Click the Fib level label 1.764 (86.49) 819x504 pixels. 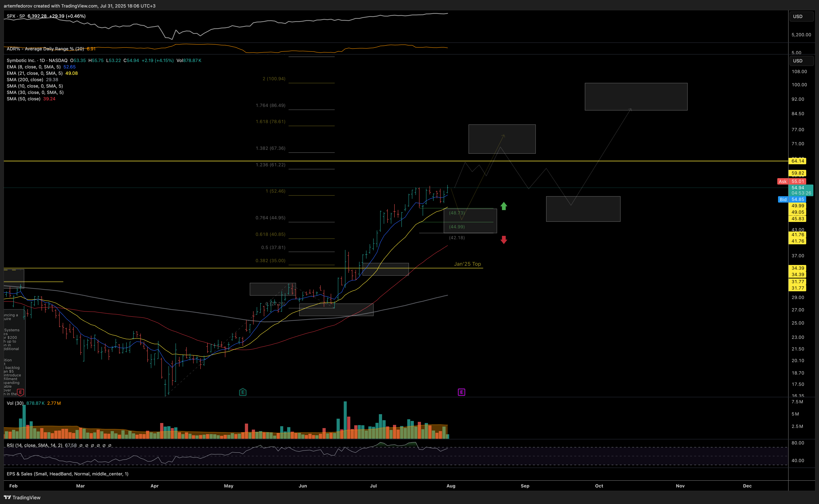pyautogui.click(x=271, y=105)
